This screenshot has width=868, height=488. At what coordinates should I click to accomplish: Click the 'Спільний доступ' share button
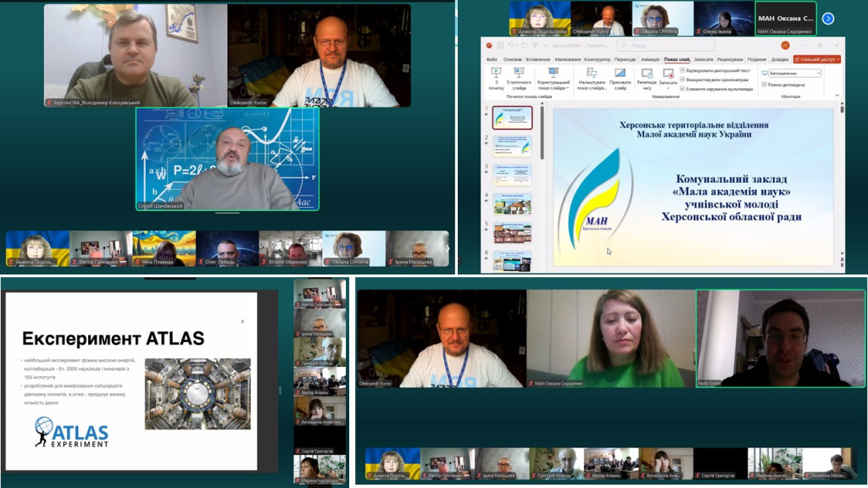point(817,59)
